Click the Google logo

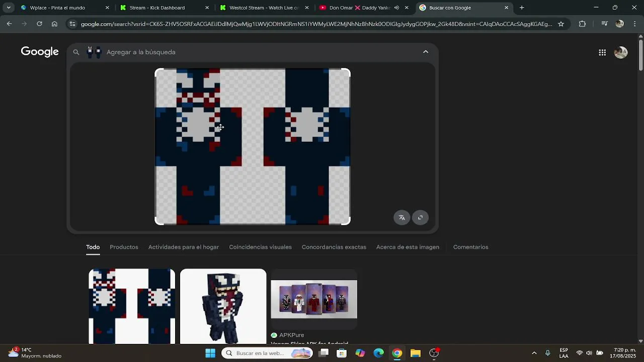pos(40,52)
